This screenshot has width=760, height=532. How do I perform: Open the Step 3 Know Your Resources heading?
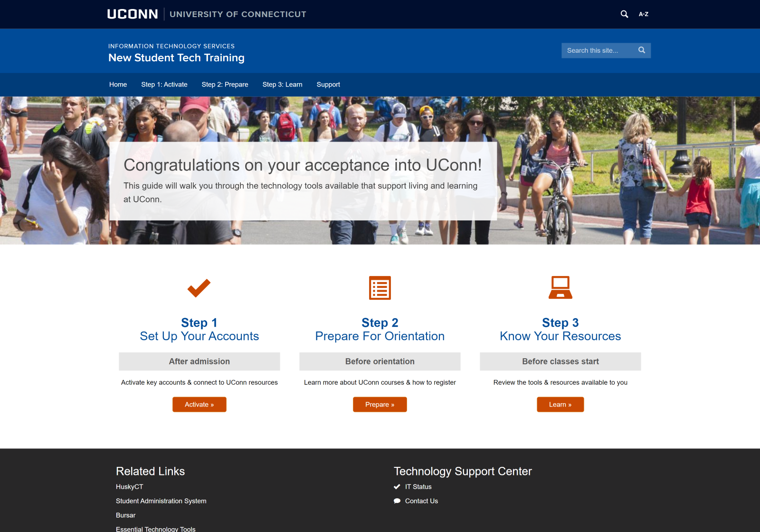(x=560, y=329)
